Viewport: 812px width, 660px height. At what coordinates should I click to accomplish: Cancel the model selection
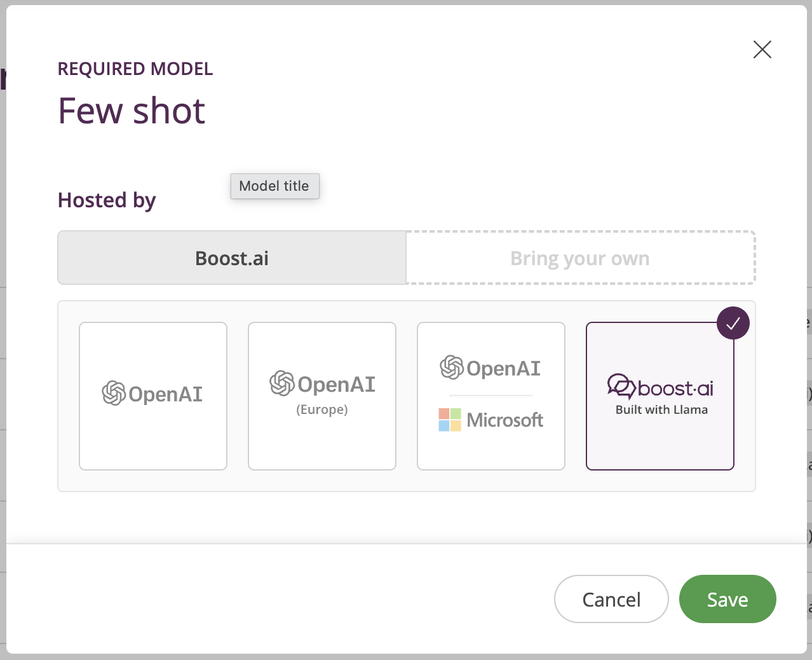click(x=611, y=599)
